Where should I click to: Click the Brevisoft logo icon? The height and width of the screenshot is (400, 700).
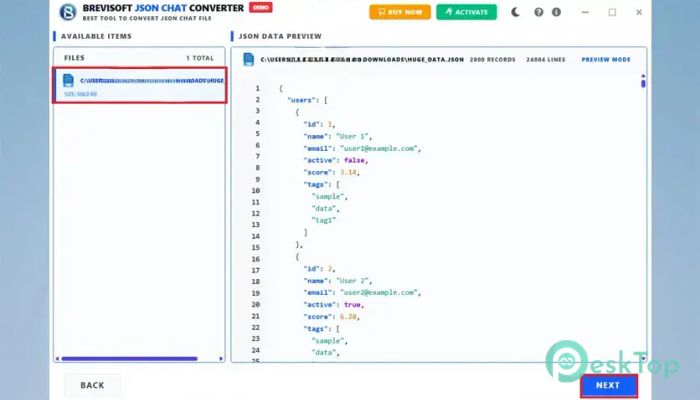(x=68, y=12)
